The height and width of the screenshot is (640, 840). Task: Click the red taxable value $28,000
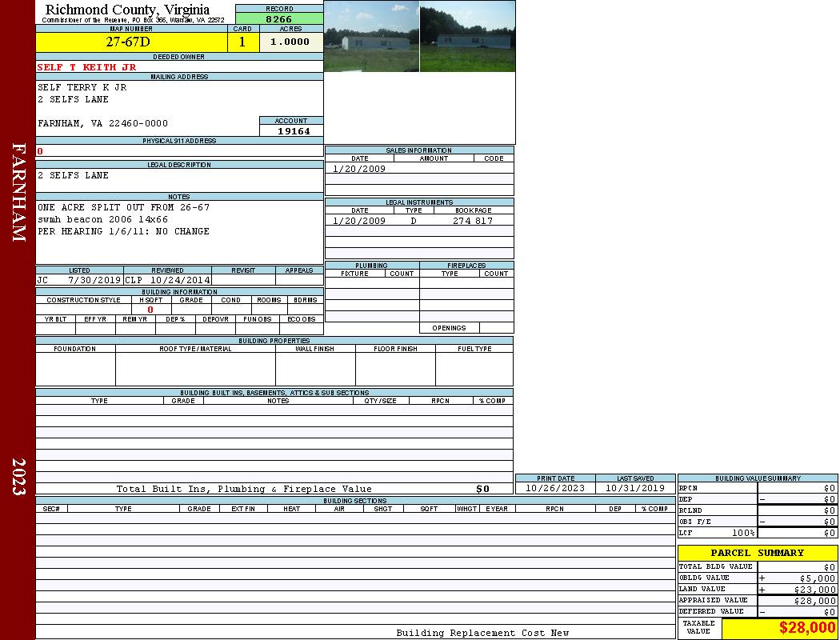click(x=806, y=628)
